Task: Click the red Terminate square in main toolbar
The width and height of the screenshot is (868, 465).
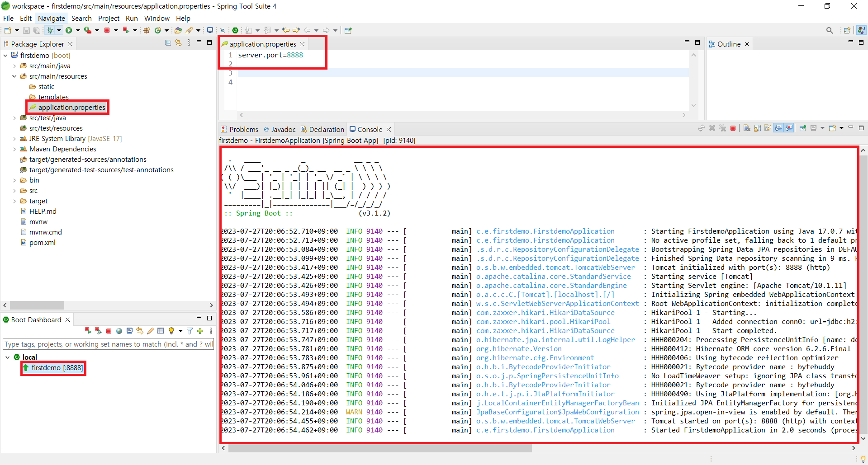Action: (x=107, y=30)
